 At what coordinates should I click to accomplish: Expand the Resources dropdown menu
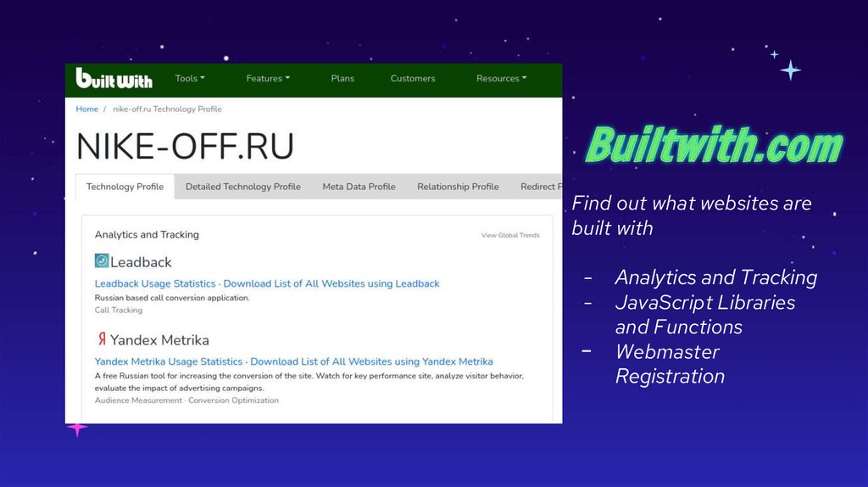pos(502,78)
